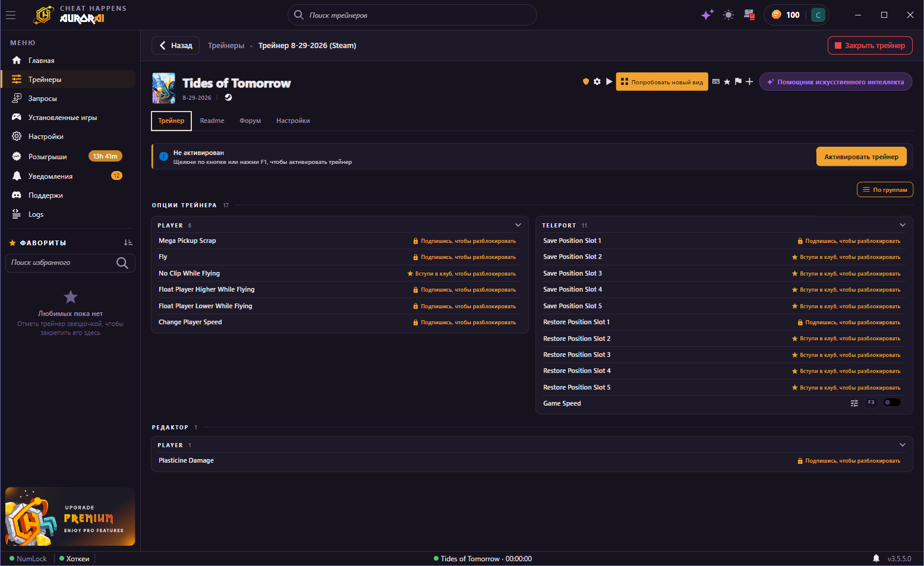Go back with the Назад button

[x=175, y=46]
